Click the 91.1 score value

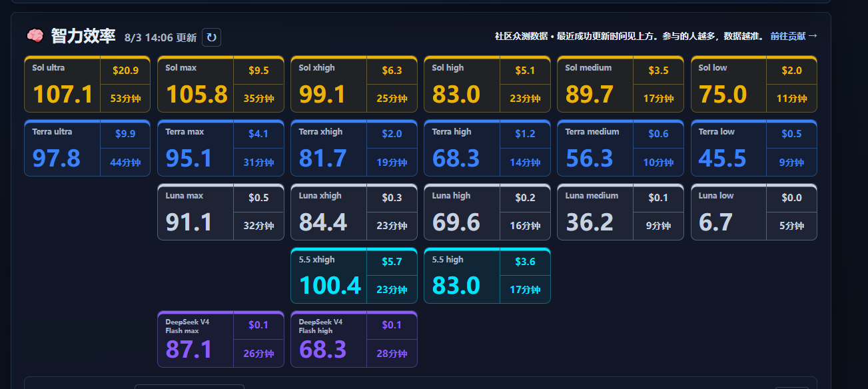pyautogui.click(x=189, y=222)
